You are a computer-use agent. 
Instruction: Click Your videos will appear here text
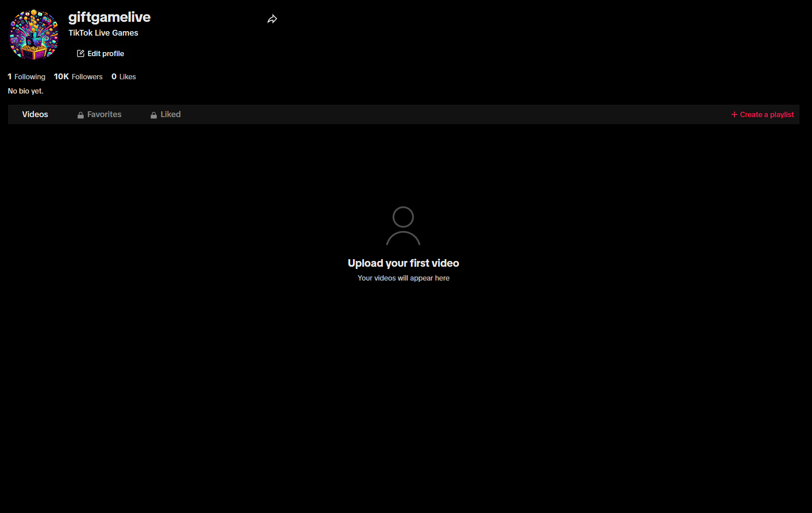click(x=403, y=278)
